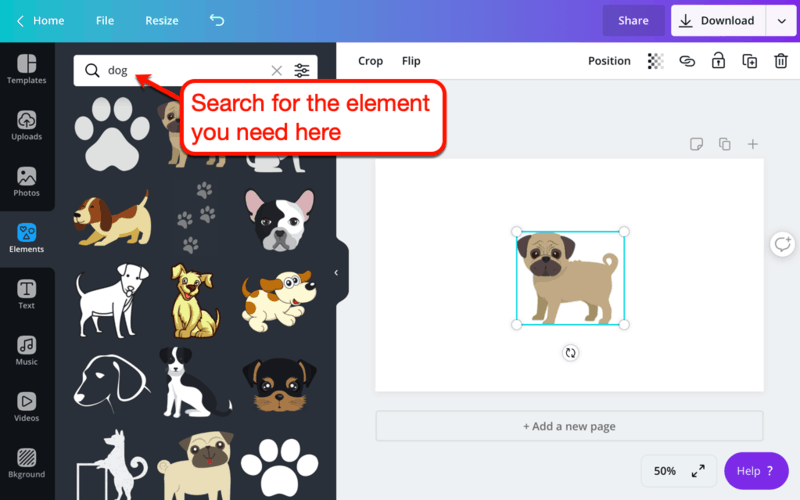
Task: Open the File menu
Action: click(x=105, y=20)
